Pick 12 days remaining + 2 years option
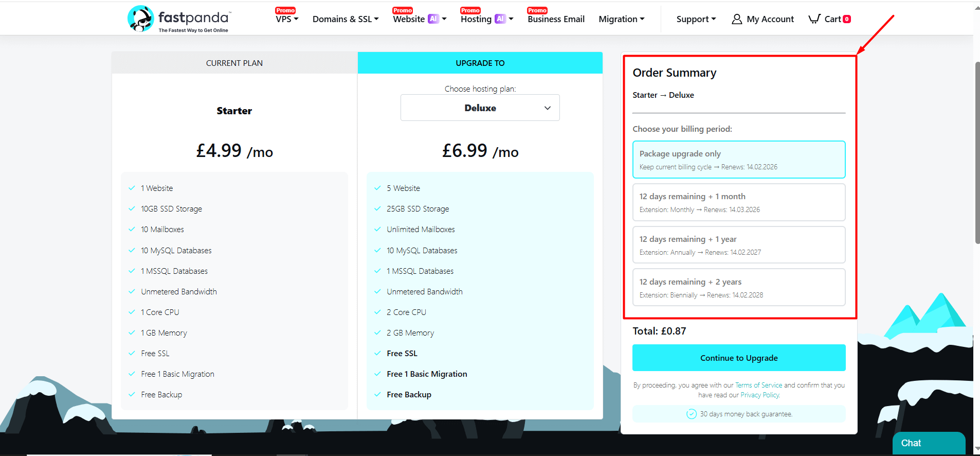980x456 pixels. point(739,287)
